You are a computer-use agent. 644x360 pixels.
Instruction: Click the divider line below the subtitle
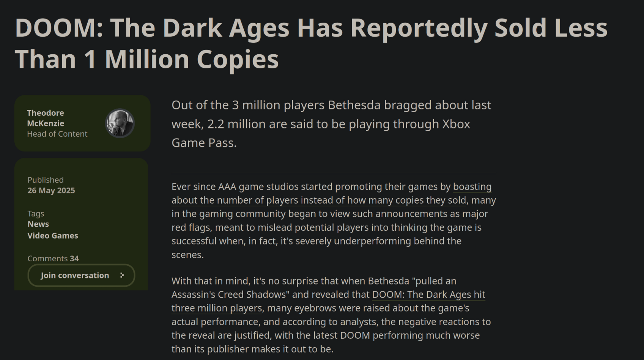coord(334,173)
